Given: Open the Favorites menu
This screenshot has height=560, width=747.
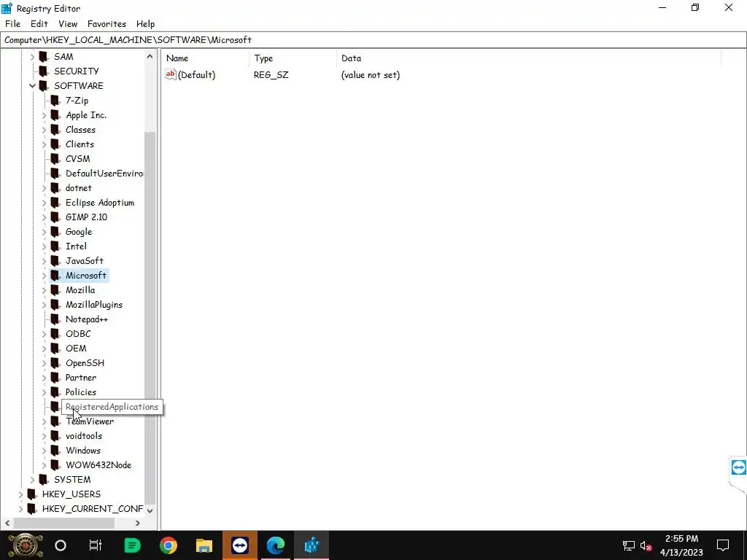Looking at the screenshot, I should 107,24.
